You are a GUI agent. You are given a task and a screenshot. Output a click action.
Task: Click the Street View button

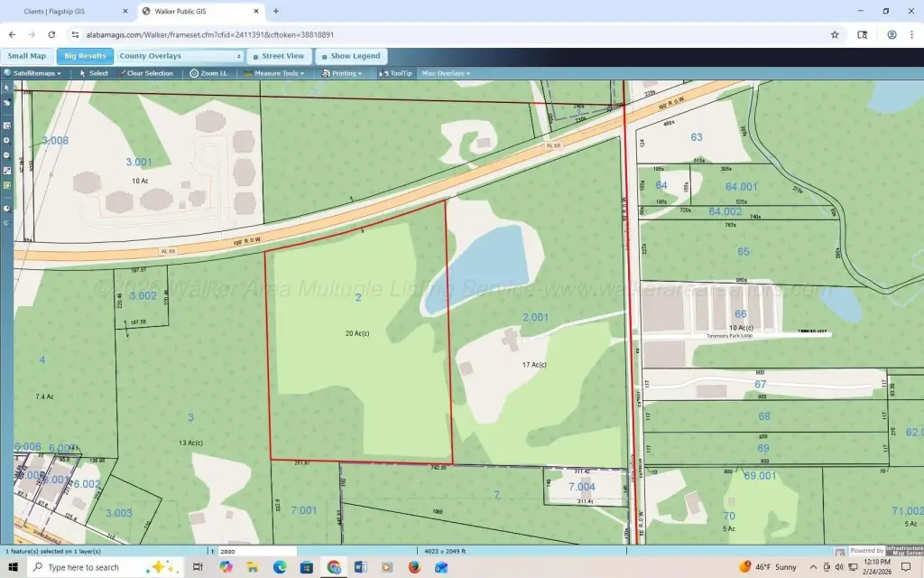point(278,56)
